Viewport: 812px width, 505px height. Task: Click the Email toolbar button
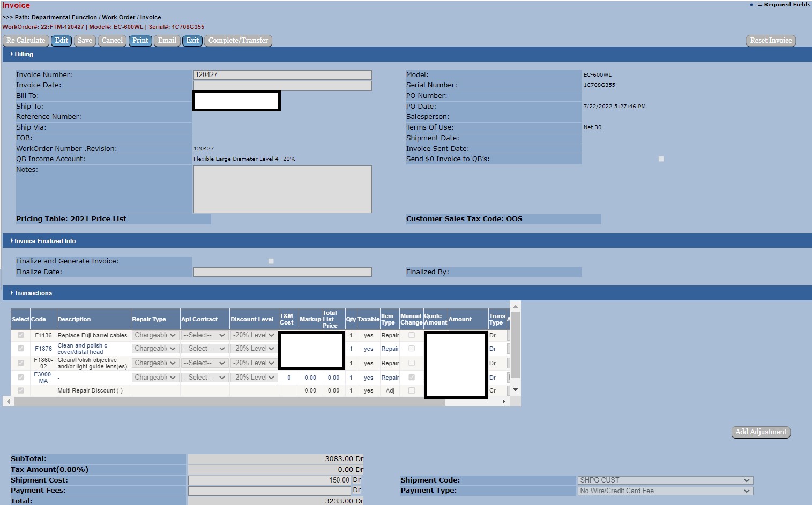[x=167, y=41]
